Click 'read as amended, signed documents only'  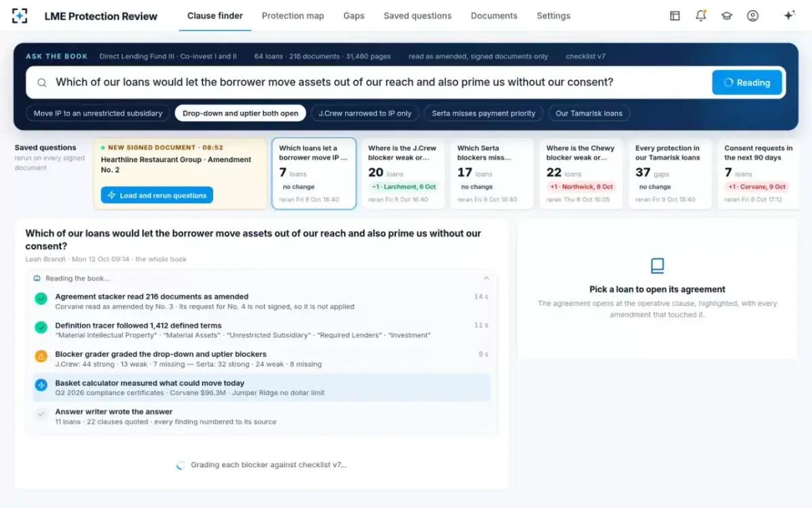coord(478,57)
